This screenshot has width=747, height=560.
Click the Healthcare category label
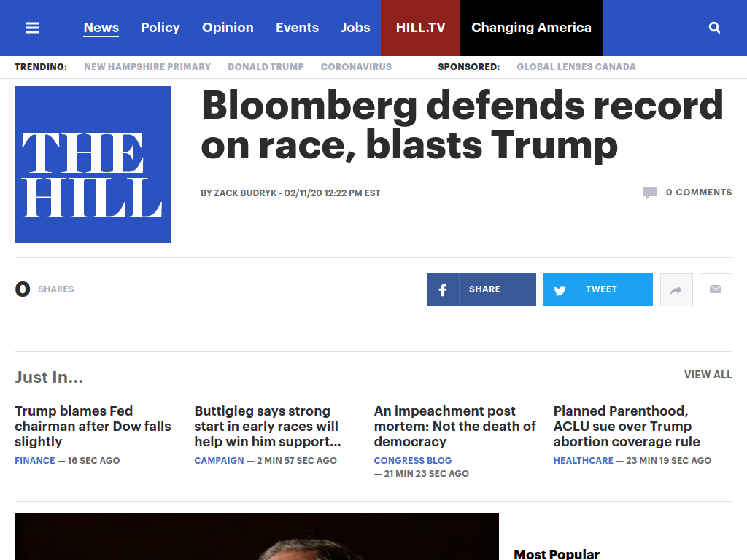(x=583, y=461)
